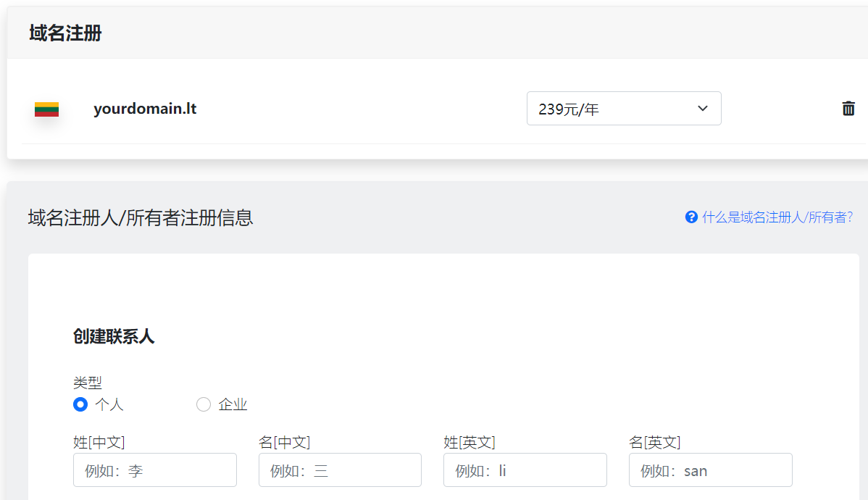Focus the 名[英文] field with placeholder san
This screenshot has width=868, height=500.
(x=710, y=470)
